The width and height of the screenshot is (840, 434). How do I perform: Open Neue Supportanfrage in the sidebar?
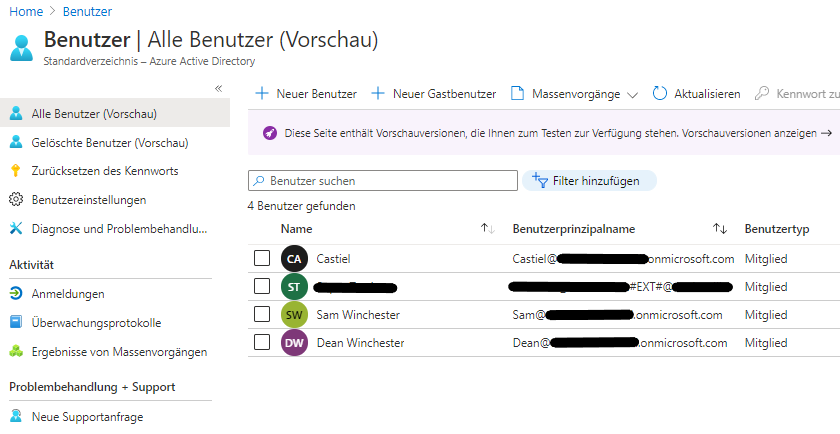[x=87, y=417]
